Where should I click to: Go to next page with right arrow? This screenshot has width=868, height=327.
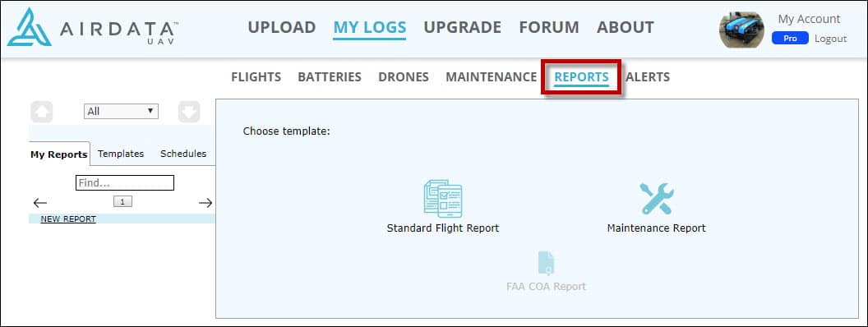205,202
